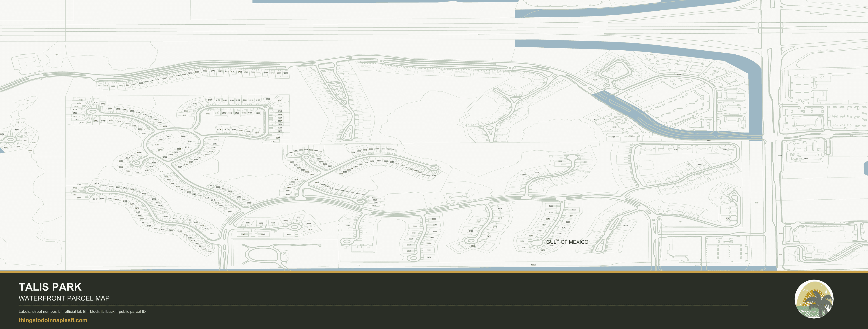The width and height of the screenshot is (868, 329).
Task: Select parcel 6001
Action: (x=230, y=212)
